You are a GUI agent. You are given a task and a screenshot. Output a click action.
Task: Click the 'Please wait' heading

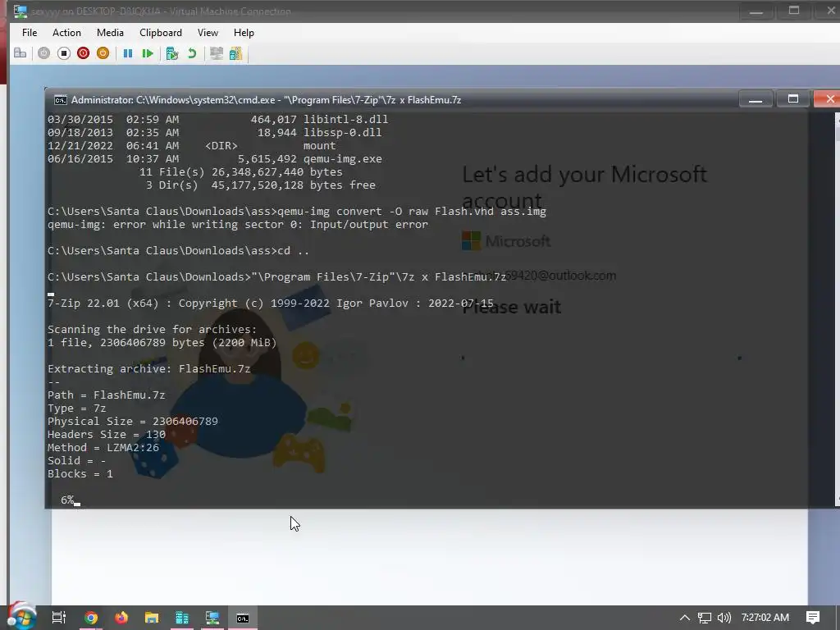click(512, 307)
